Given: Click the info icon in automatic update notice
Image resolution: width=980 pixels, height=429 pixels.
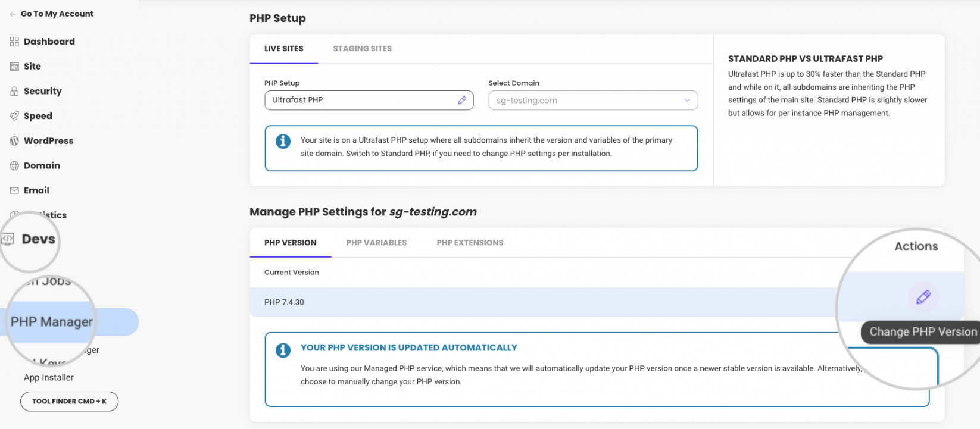Looking at the screenshot, I should pyautogui.click(x=283, y=350).
